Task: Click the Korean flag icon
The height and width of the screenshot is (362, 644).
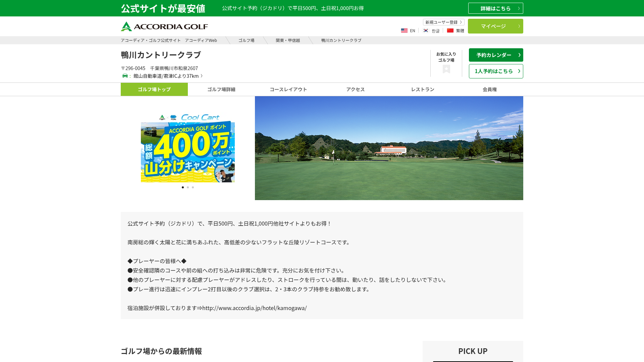Action: click(x=426, y=31)
